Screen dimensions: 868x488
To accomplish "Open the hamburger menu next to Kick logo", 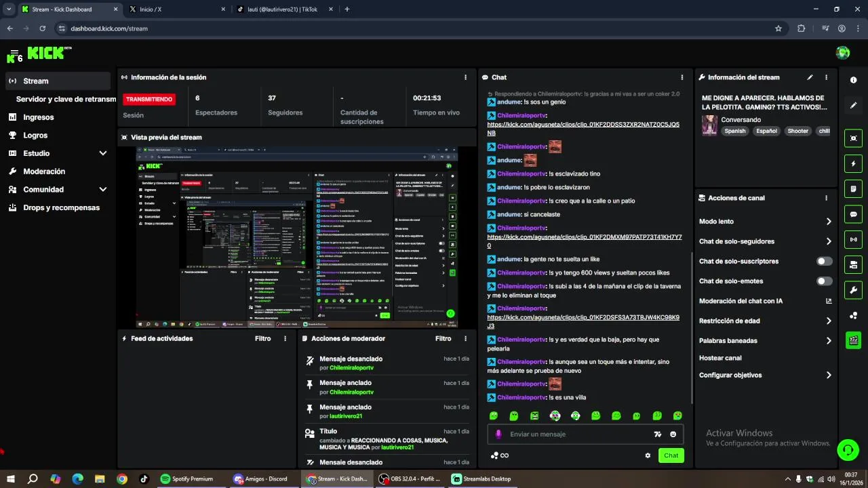I will tap(14, 53).
